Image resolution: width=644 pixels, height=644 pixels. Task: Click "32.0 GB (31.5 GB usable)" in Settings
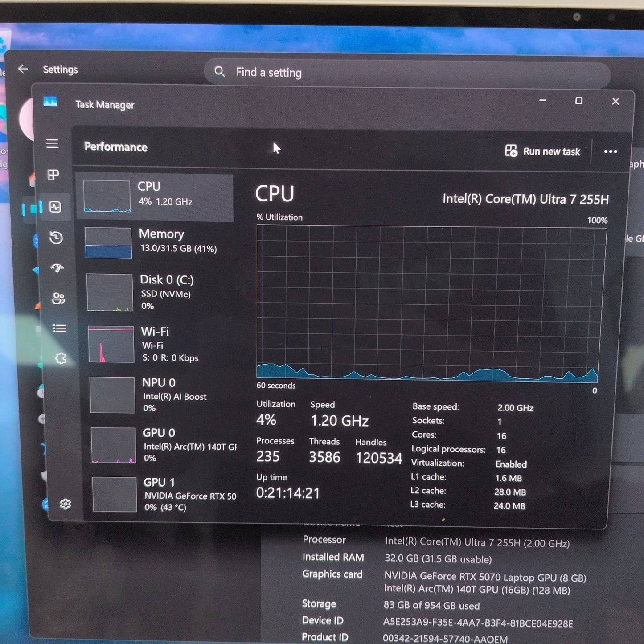point(438,559)
